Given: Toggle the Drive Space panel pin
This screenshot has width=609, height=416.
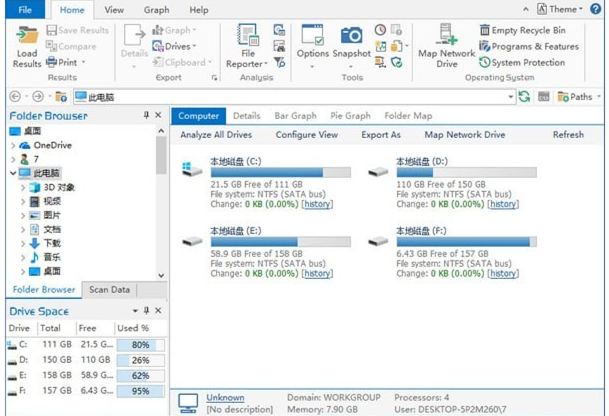Looking at the screenshot, I should pos(147,311).
